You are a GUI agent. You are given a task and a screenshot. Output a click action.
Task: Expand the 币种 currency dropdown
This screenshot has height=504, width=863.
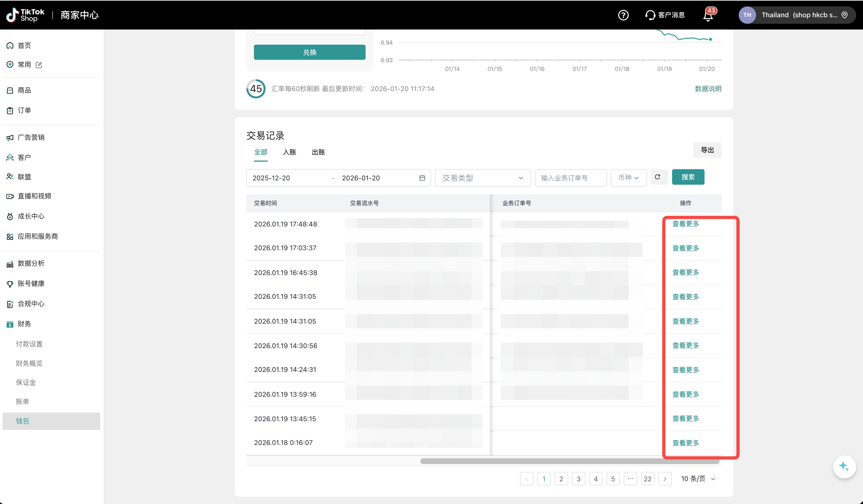[x=629, y=178]
